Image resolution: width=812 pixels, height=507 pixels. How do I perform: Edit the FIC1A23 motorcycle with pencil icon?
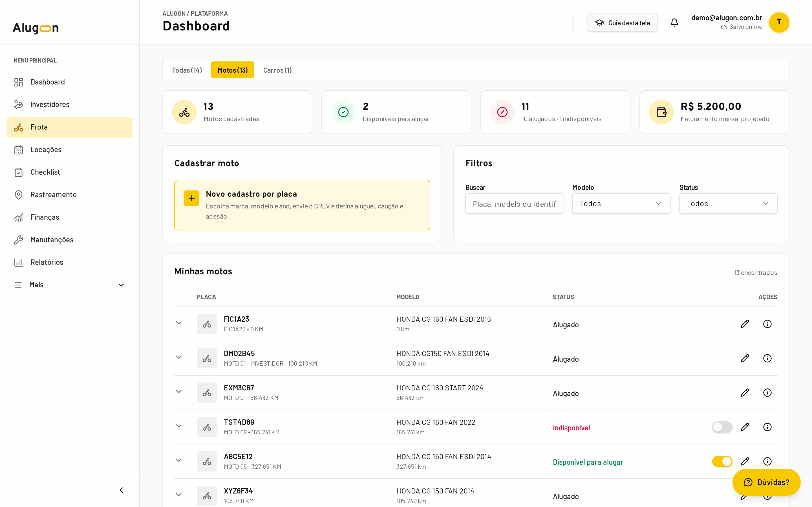click(x=745, y=324)
